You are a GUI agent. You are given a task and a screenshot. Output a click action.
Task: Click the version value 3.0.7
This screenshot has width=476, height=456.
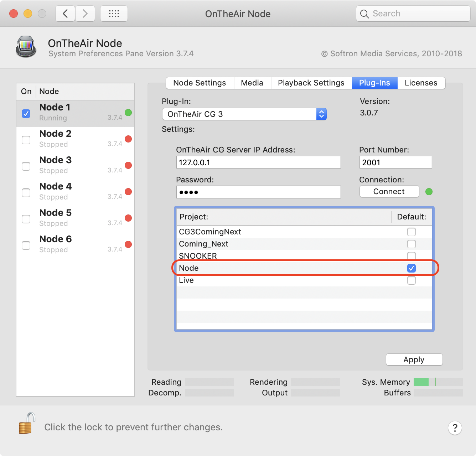369,113
